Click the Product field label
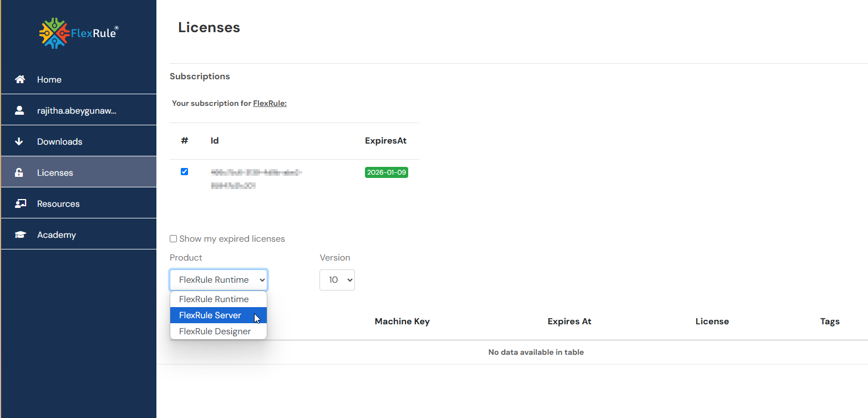This screenshot has width=868, height=418. pos(186,258)
